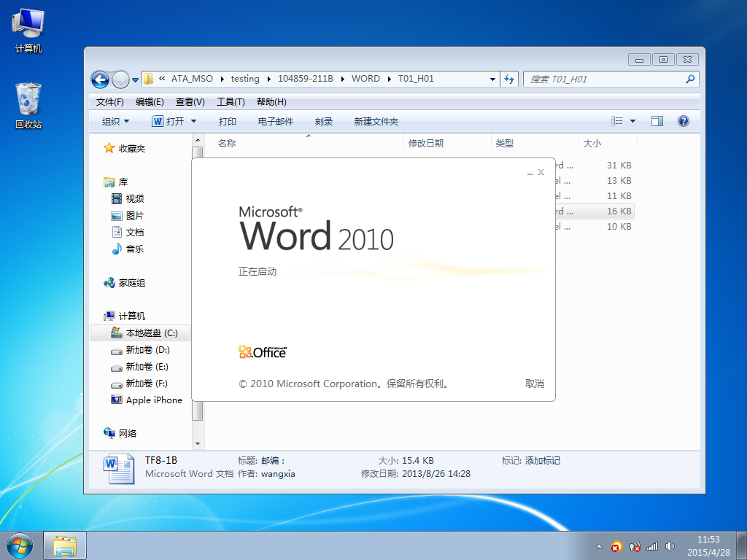Click author wangxia in details pane
This screenshot has width=747, height=560.
[278, 474]
